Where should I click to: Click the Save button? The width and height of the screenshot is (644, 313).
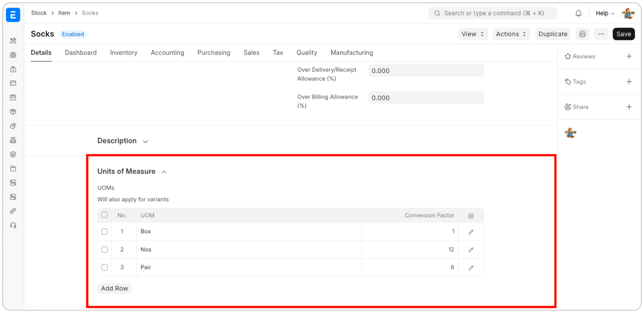624,34
